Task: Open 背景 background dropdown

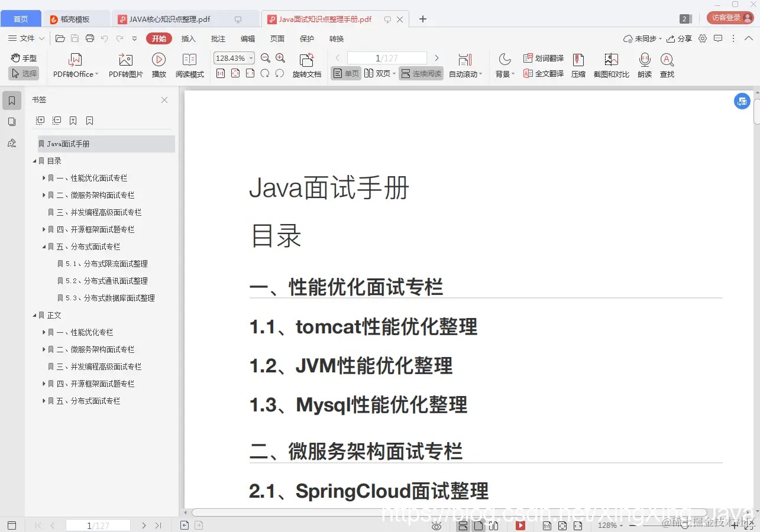Action: pos(505,65)
